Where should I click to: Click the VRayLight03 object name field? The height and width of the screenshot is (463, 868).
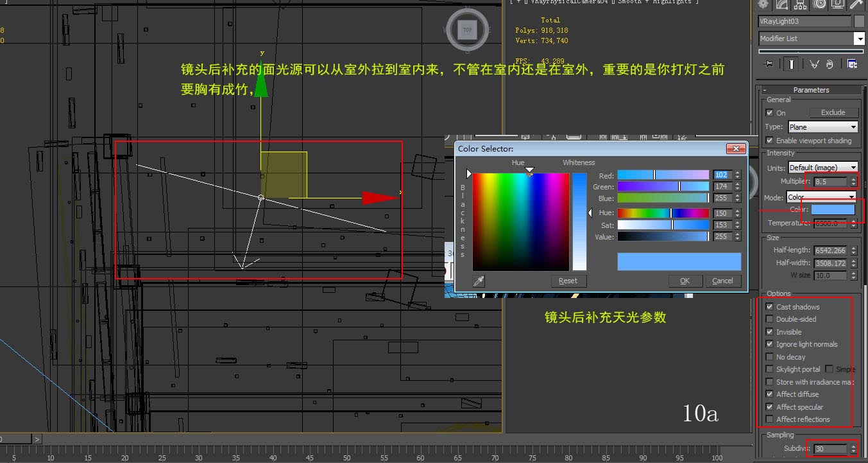pyautogui.click(x=805, y=21)
